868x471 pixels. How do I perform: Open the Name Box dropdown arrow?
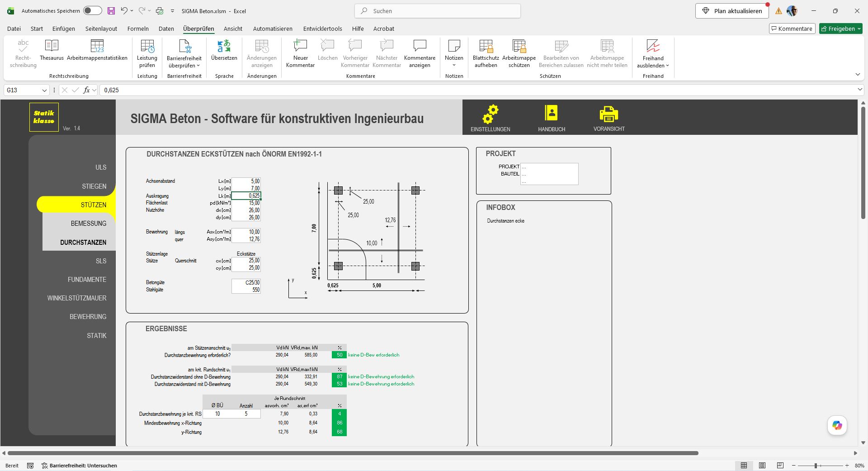coord(44,90)
